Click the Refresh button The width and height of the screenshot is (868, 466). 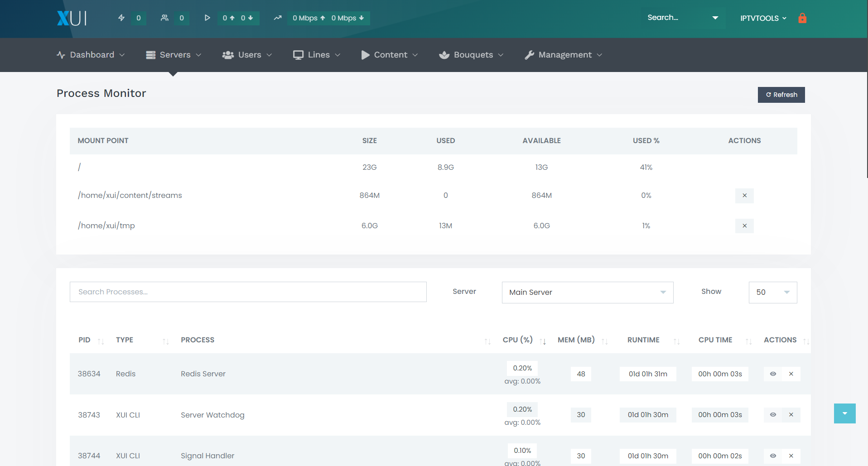coord(781,95)
